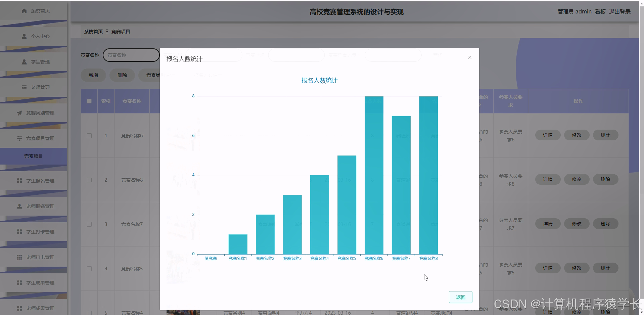Screen dimensions: 644x315
Task: Click 系统首页 in the breadcrumb
Action: tap(93, 32)
